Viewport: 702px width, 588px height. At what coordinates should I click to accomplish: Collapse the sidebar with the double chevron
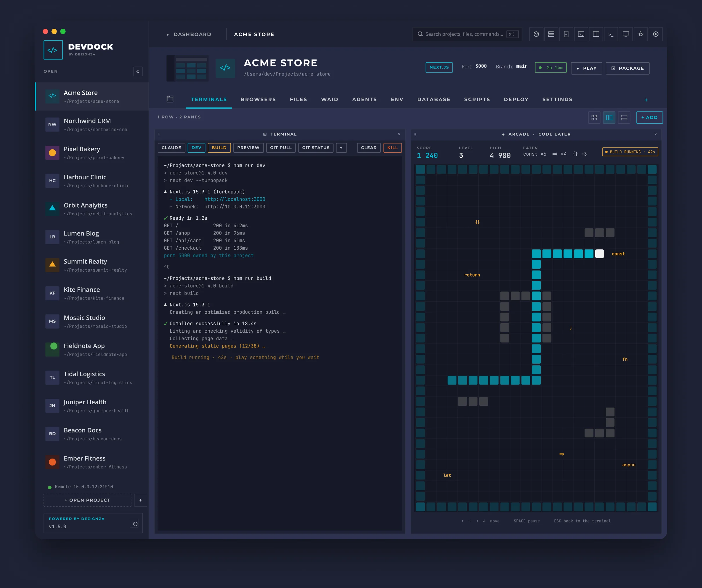tap(138, 72)
